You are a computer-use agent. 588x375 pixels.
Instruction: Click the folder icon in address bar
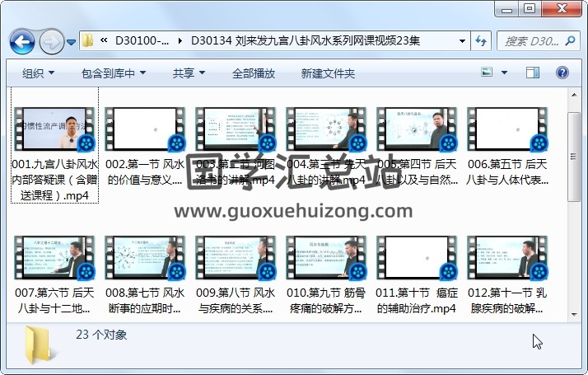tap(87, 40)
